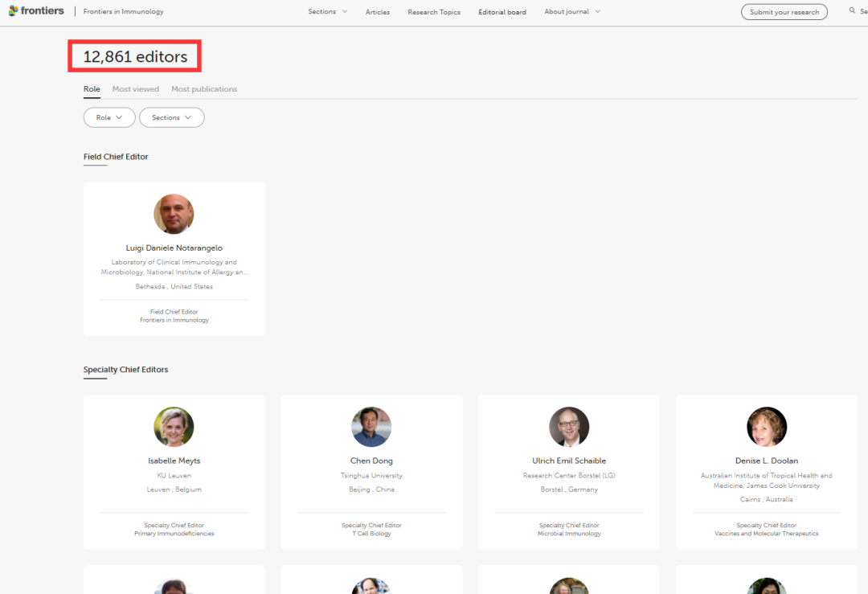Expand the Sections menu in top navigation

pos(328,11)
